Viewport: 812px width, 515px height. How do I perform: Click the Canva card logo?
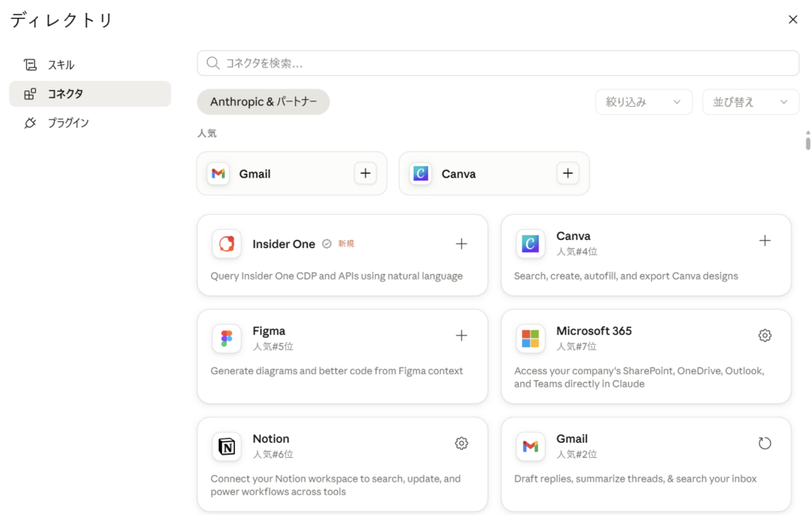point(530,244)
